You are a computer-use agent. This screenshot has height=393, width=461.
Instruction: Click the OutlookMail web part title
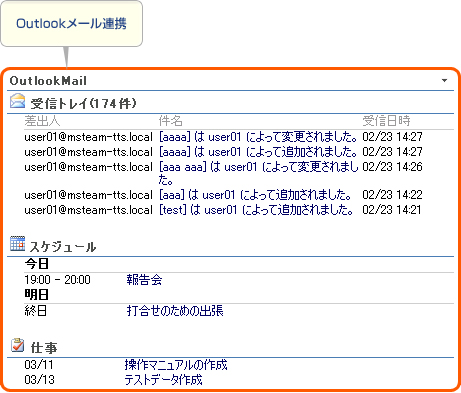(48, 81)
